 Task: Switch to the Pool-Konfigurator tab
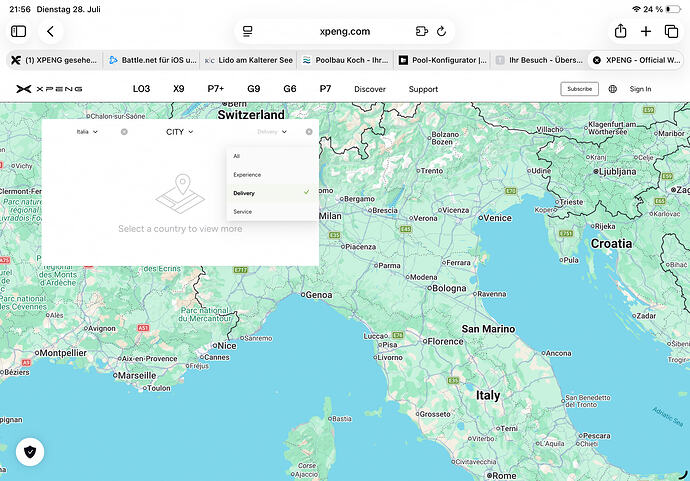click(x=442, y=60)
